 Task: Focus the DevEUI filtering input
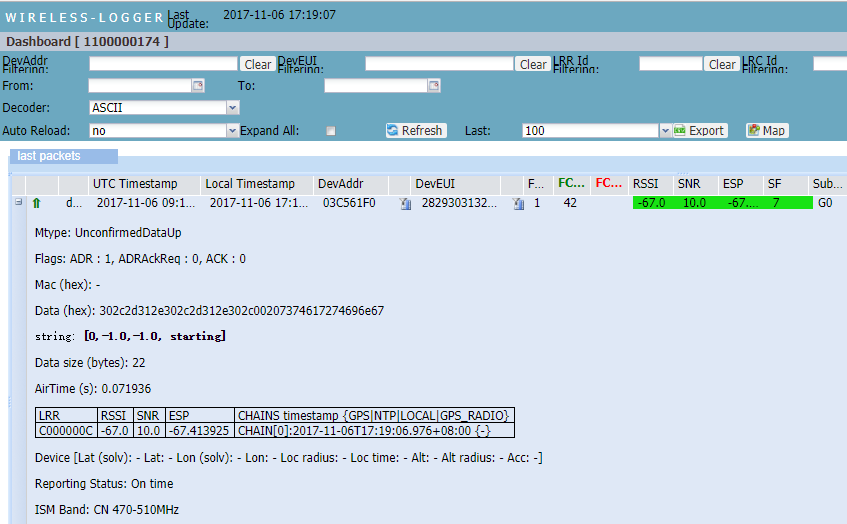[x=439, y=64]
